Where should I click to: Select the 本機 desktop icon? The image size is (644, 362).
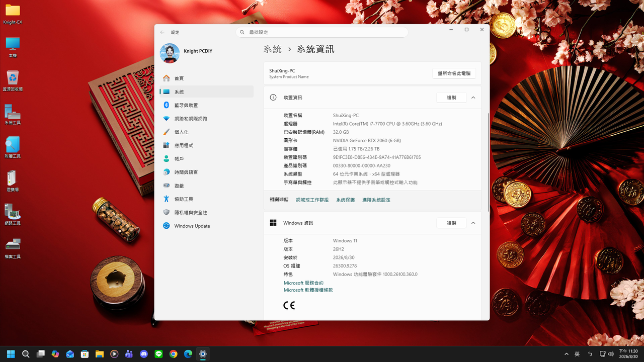pos(13,47)
